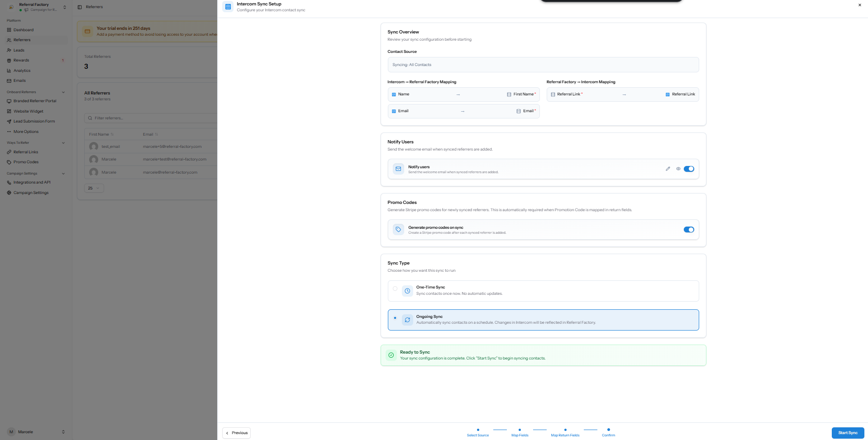The height and width of the screenshot is (440, 868).
Task: Click the Emails envelope icon in the sidebar
Action: pos(9,80)
